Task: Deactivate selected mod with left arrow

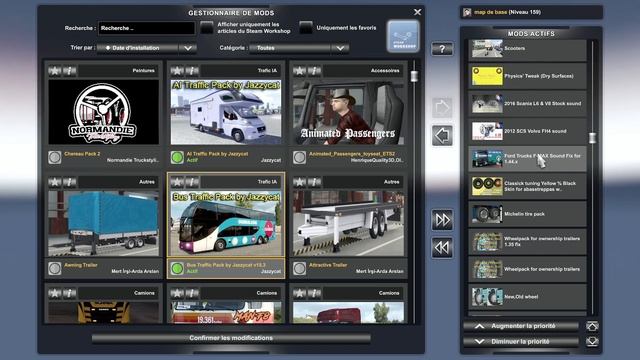Action: (x=442, y=136)
